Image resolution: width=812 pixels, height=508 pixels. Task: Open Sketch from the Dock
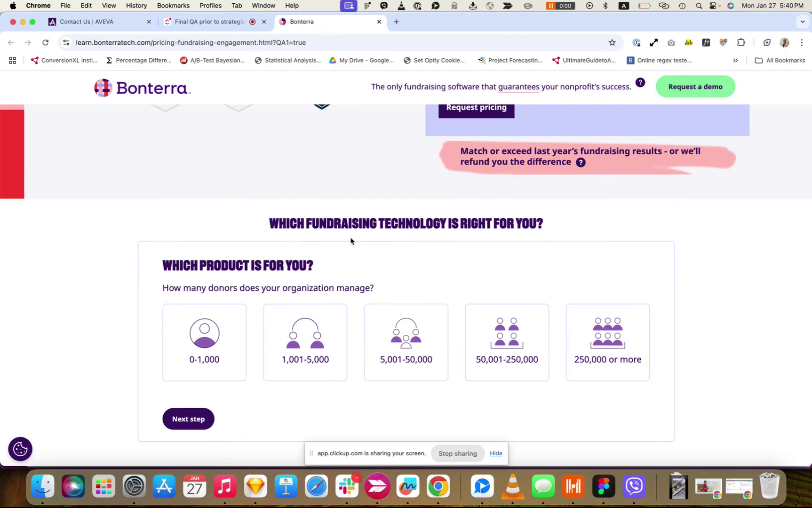click(255, 486)
